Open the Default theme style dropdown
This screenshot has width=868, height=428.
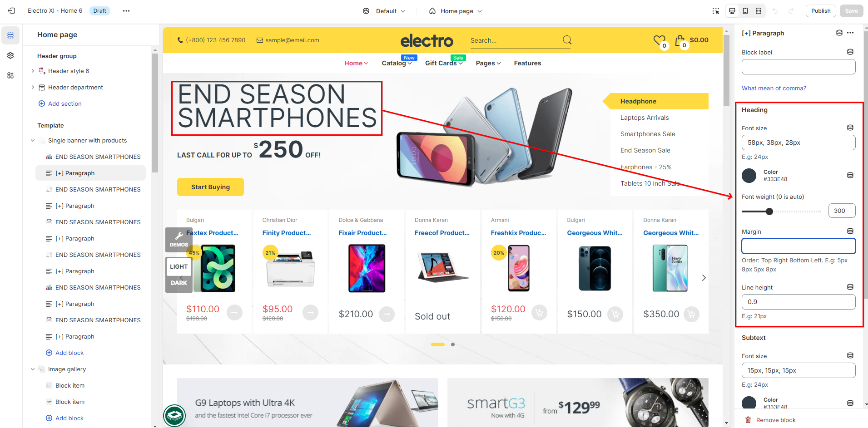pyautogui.click(x=384, y=11)
